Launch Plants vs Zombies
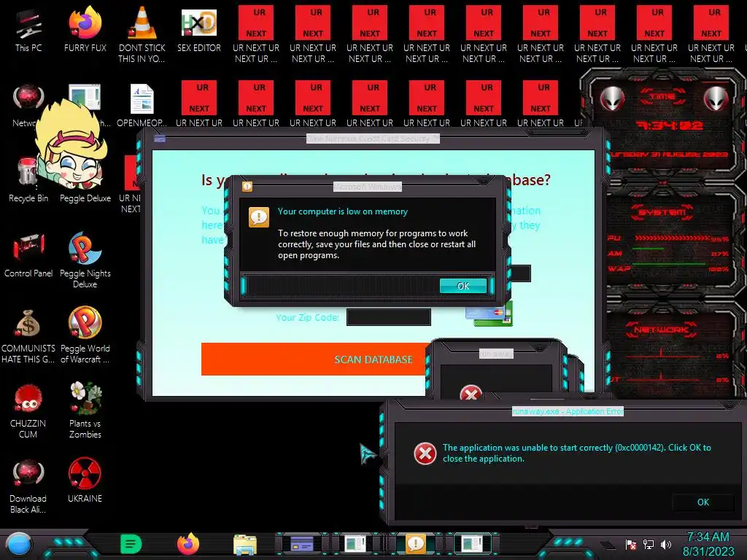Screen dimensions: 747x560 (85, 410)
